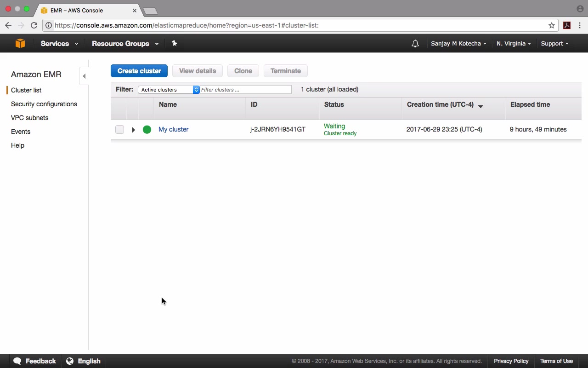The height and width of the screenshot is (368, 588).
Task: Open Security configurations in the sidebar
Action: coord(44,104)
